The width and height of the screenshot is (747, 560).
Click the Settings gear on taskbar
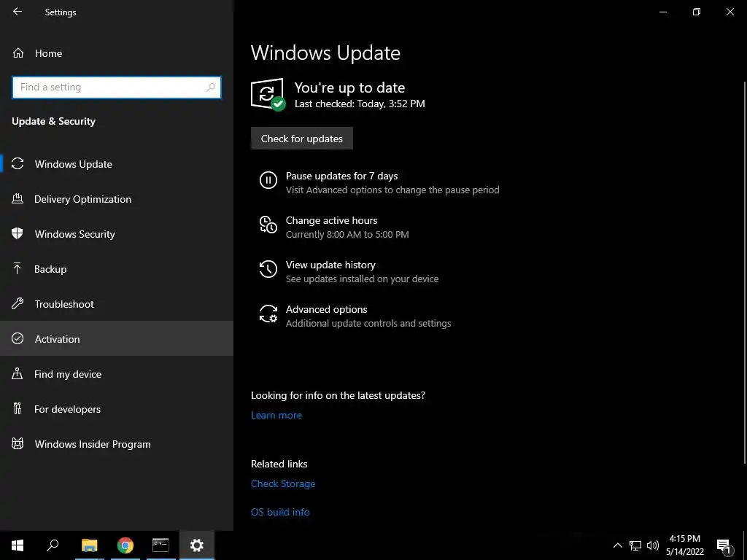click(197, 545)
